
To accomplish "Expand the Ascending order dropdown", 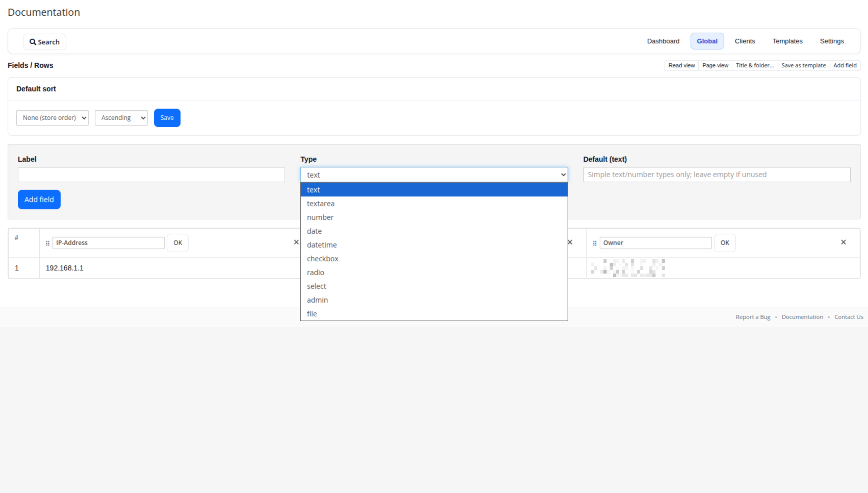I will click(121, 118).
